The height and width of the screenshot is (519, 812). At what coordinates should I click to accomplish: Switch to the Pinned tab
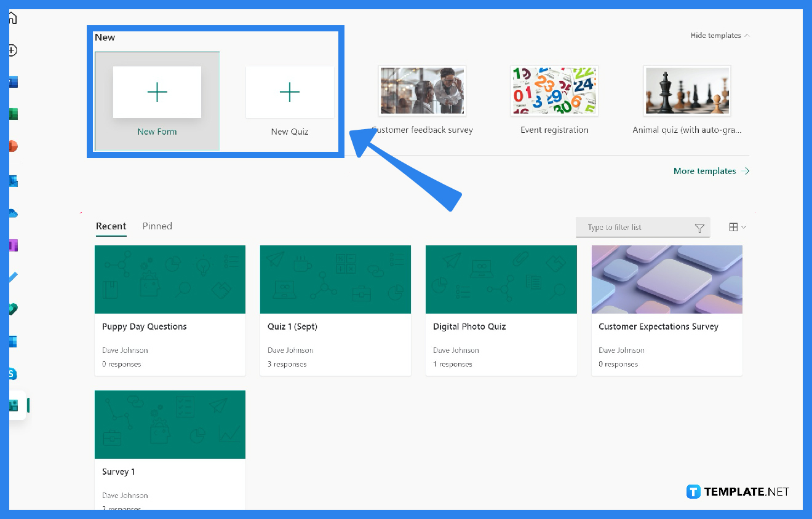[x=157, y=226]
